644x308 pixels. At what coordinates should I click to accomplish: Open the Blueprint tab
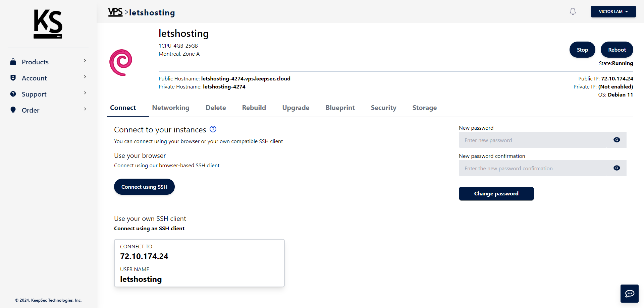[x=340, y=108]
